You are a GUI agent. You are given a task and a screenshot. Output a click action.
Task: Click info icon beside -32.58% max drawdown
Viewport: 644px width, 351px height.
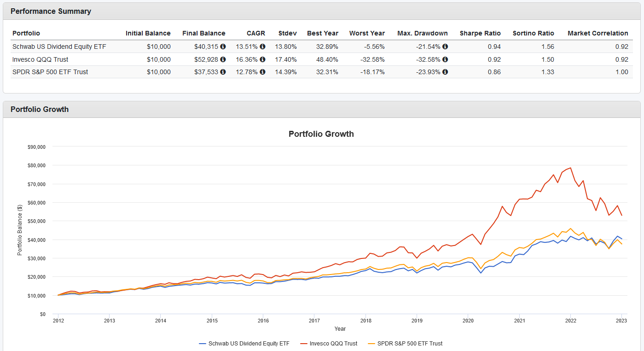[445, 59]
